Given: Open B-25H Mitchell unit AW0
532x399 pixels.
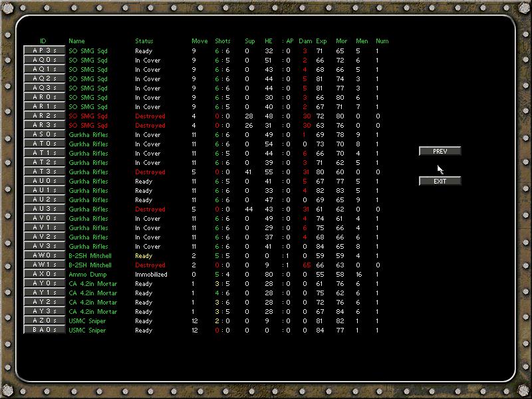Looking at the screenshot, I should click(44, 255).
